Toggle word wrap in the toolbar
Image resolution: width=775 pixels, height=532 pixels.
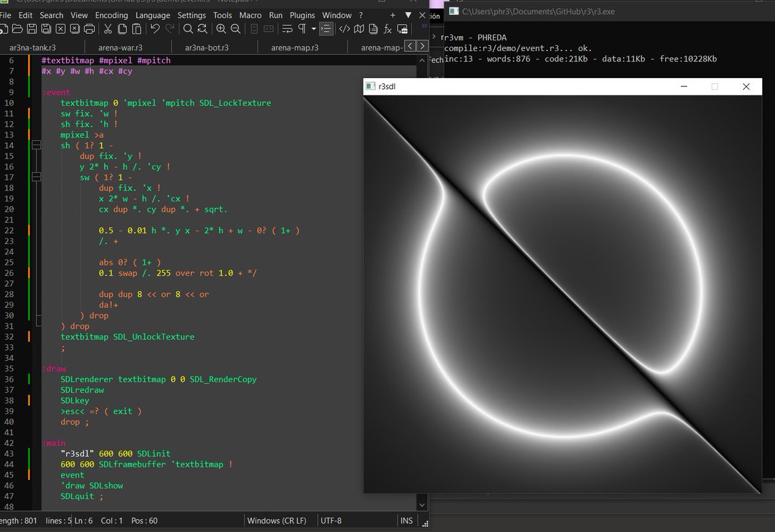[287, 29]
